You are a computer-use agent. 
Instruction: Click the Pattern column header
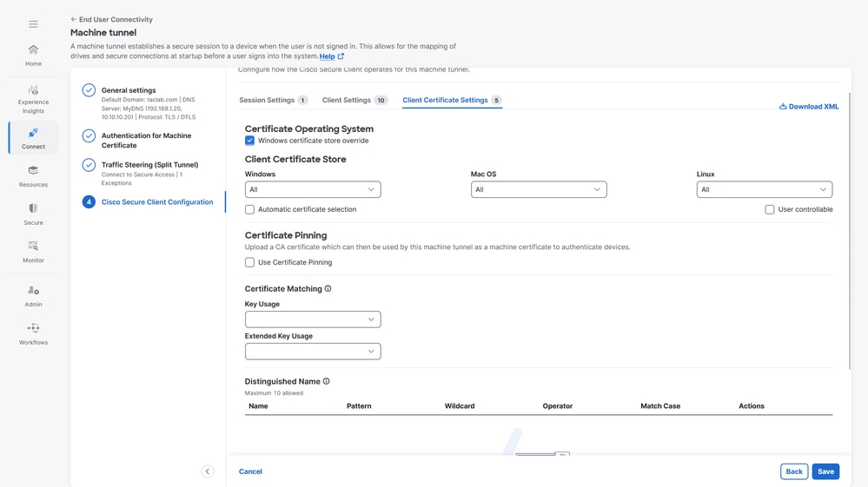click(359, 405)
